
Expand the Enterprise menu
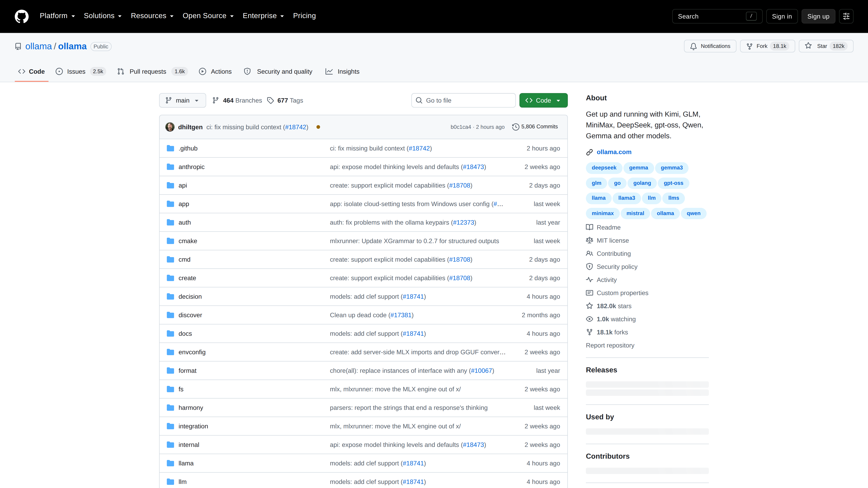coord(263,16)
